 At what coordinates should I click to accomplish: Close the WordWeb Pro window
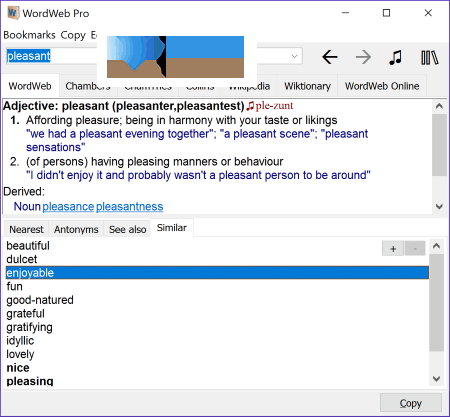tap(428, 13)
